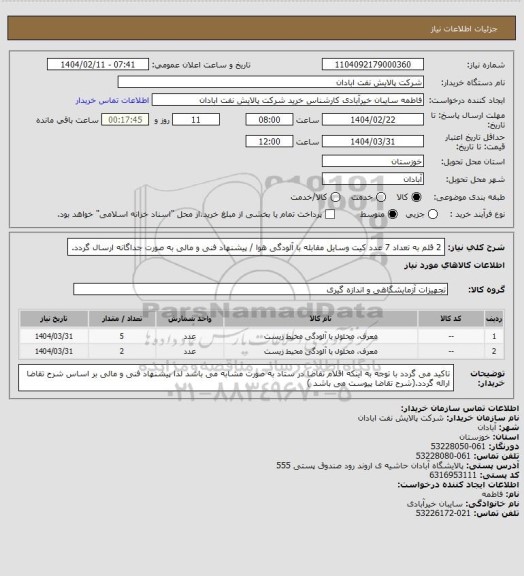The width and height of the screenshot is (524, 576).
Task: Choose the متوسط purchase type radio
Action: click(393, 215)
